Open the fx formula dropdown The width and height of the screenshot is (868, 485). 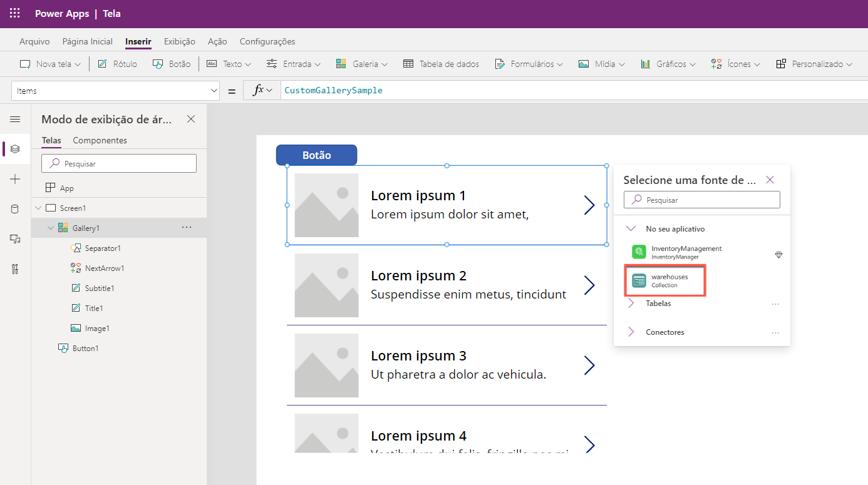pos(262,91)
